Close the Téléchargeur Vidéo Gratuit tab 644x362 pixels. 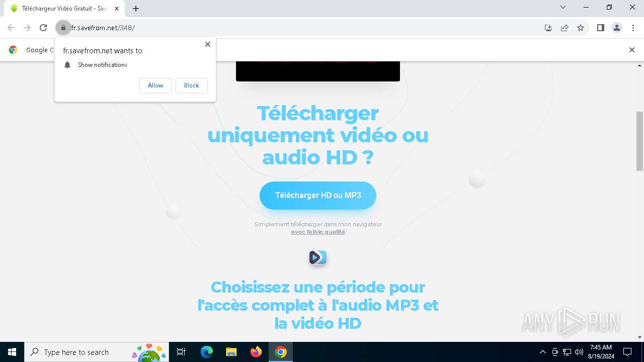pos(117,9)
